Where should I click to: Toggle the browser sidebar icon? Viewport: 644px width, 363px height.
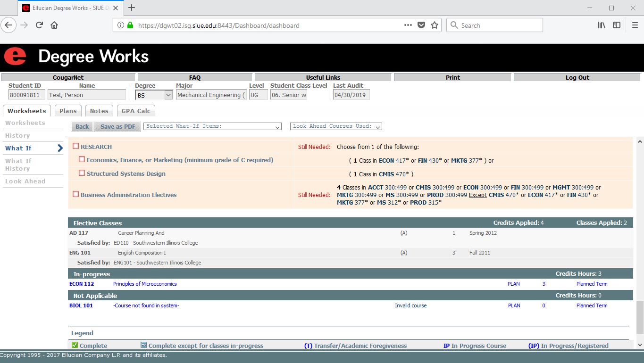tap(617, 25)
